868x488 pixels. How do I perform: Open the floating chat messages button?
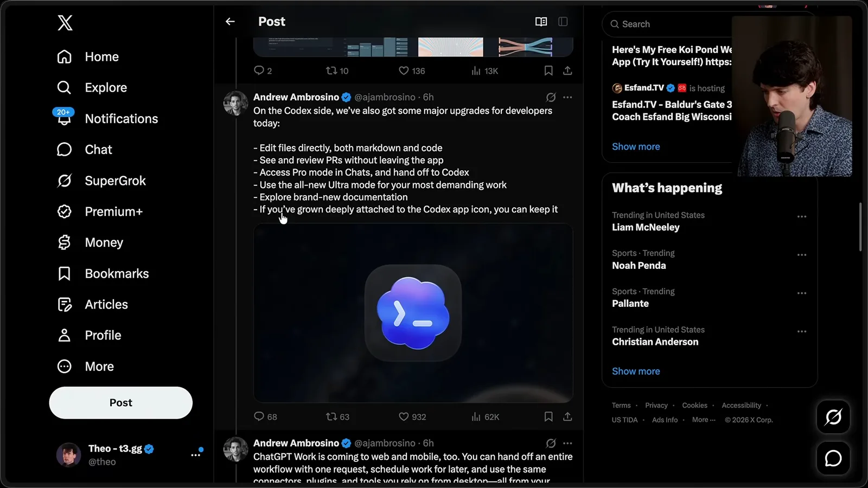point(833,458)
